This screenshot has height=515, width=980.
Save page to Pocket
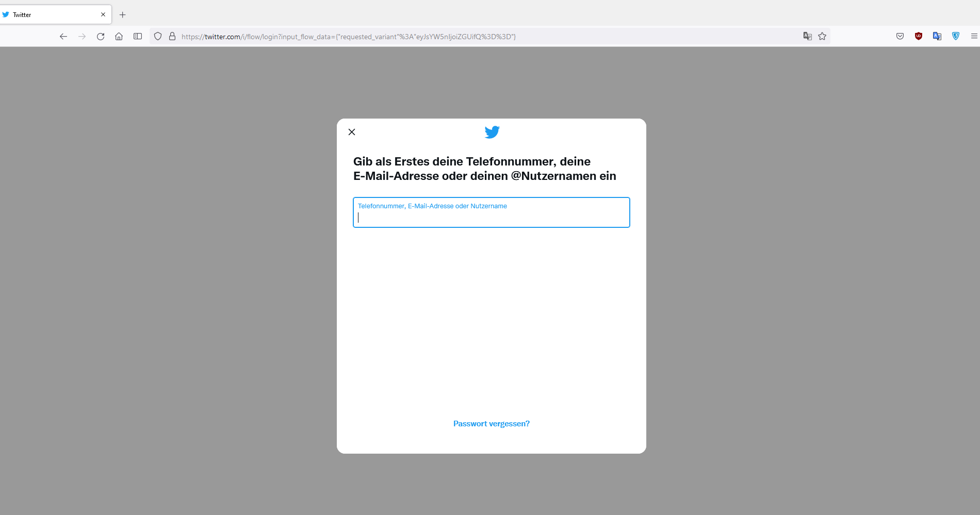(x=900, y=36)
